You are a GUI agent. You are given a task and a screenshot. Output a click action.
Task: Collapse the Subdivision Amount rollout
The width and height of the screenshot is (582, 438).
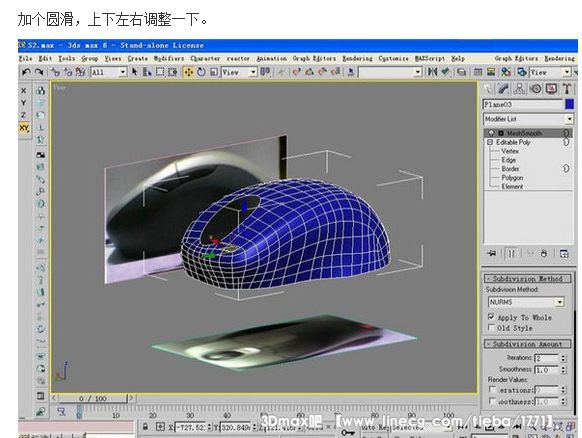(527, 344)
